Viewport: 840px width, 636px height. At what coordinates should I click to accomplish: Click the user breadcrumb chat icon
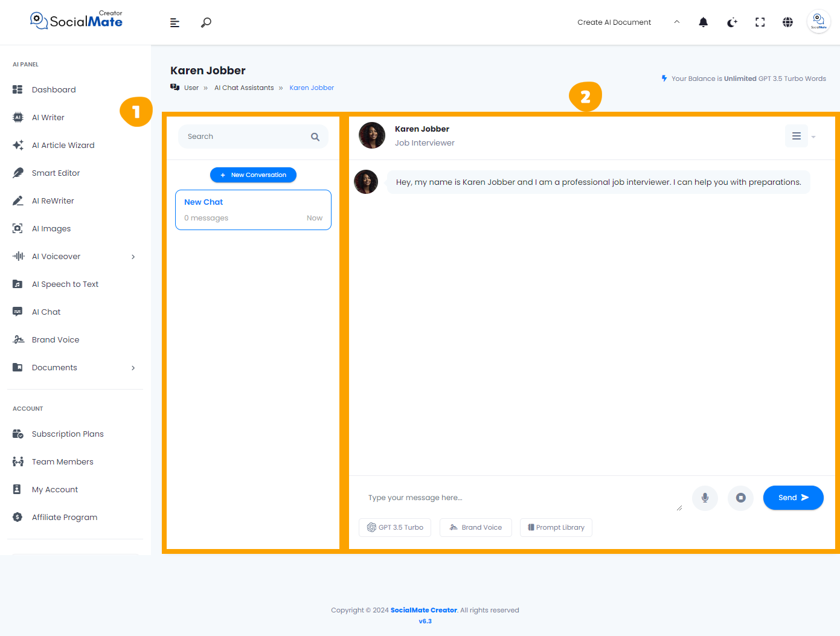click(175, 87)
